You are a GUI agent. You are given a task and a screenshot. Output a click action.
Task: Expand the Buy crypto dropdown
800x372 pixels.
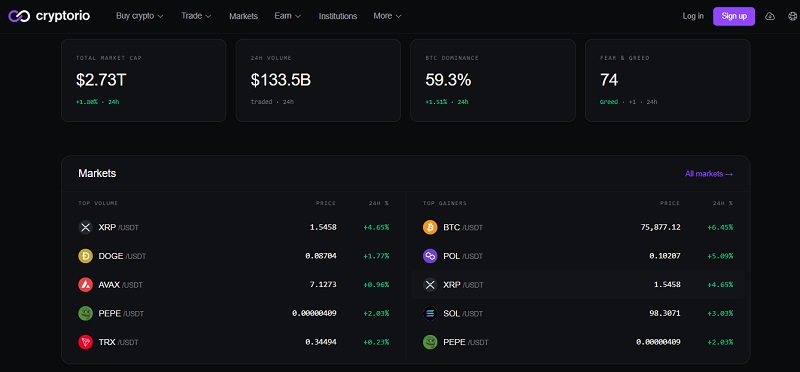[139, 16]
